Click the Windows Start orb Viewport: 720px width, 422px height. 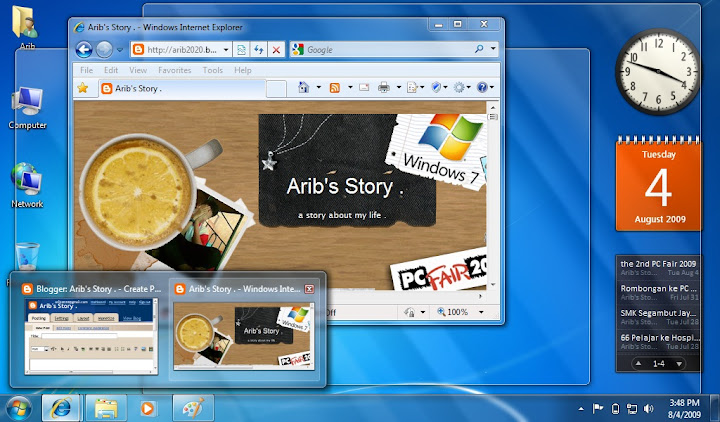[x=19, y=408]
